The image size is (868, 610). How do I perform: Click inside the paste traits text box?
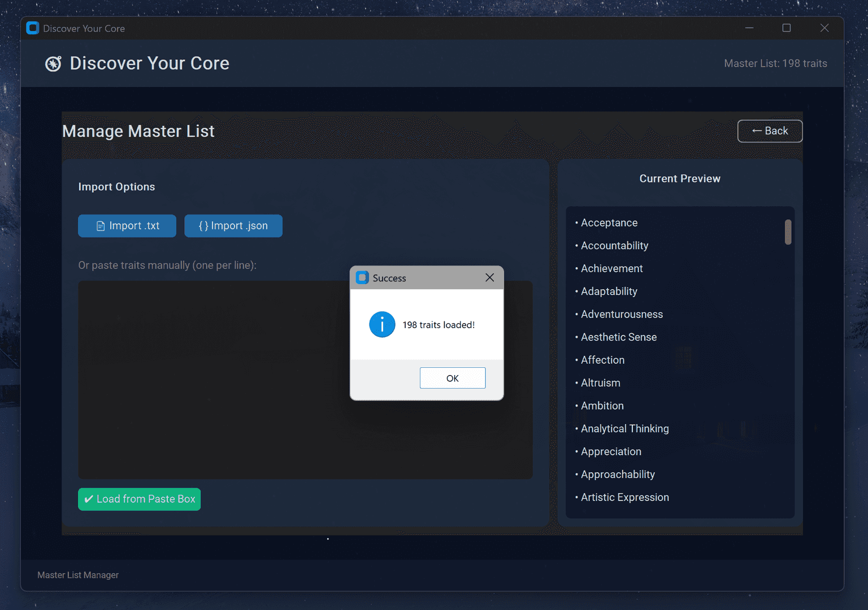click(305, 380)
